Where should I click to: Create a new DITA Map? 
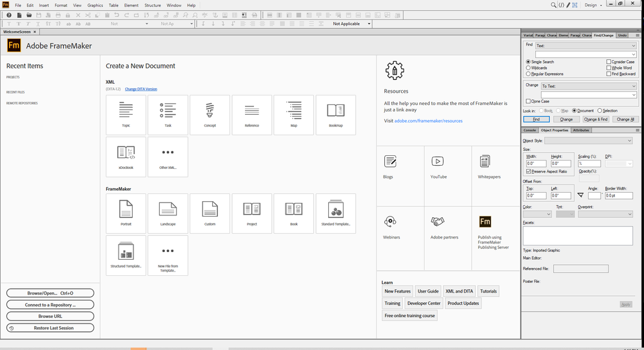[294, 115]
